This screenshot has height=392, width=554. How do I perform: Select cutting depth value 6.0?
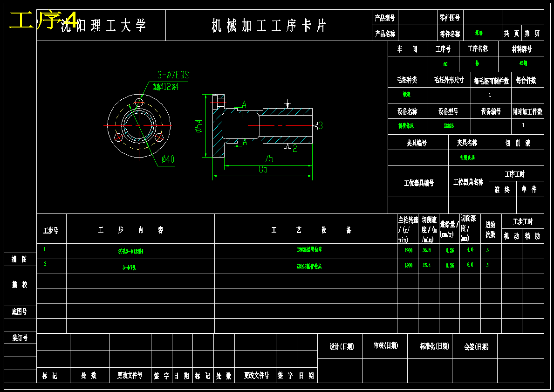click(470, 265)
